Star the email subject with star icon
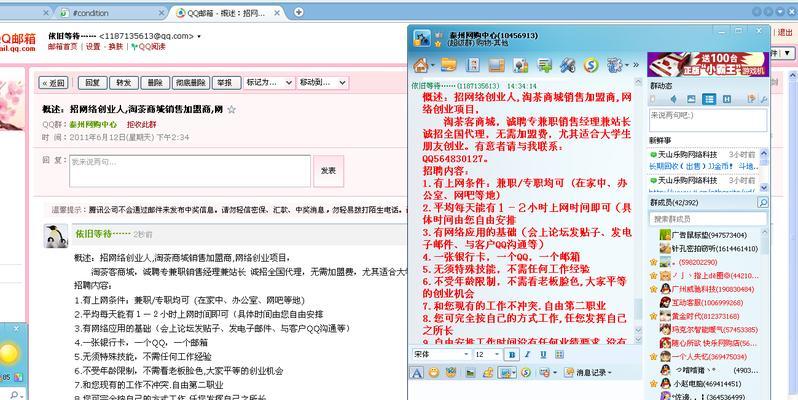The width and height of the screenshot is (798, 400). click(232, 109)
